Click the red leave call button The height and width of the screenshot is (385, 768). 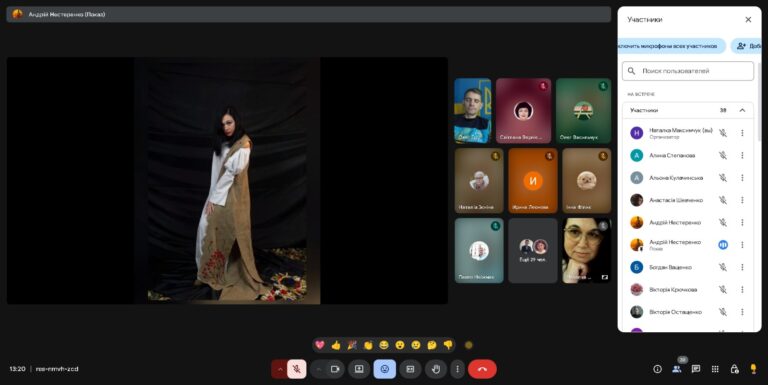(x=482, y=369)
